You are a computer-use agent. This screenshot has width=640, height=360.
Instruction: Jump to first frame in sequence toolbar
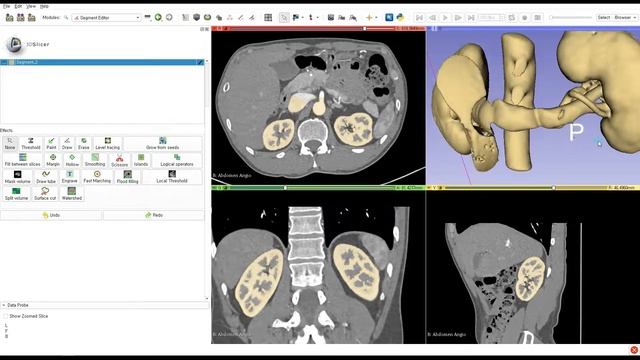[419, 18]
